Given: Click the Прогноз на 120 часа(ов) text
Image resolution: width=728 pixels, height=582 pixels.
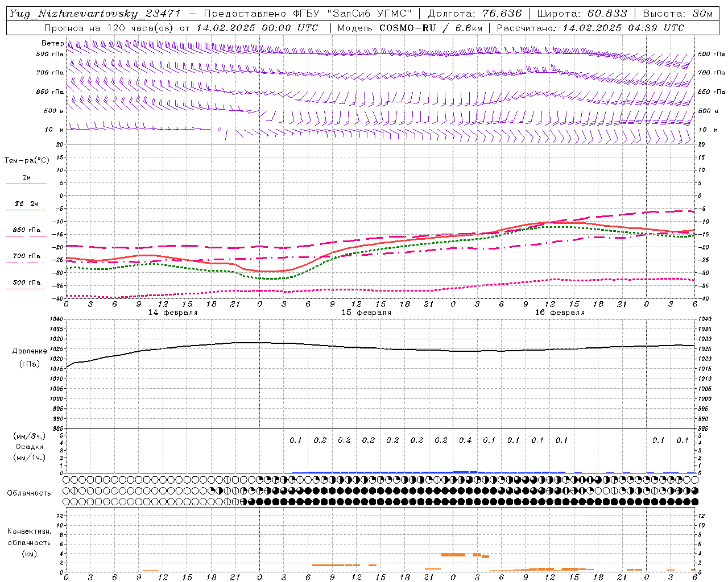Looking at the screenshot, I should [x=109, y=28].
